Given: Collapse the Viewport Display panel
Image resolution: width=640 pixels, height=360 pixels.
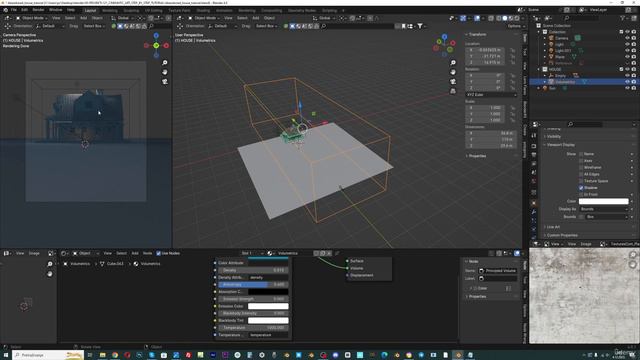Looking at the screenshot, I should pyautogui.click(x=560, y=144).
